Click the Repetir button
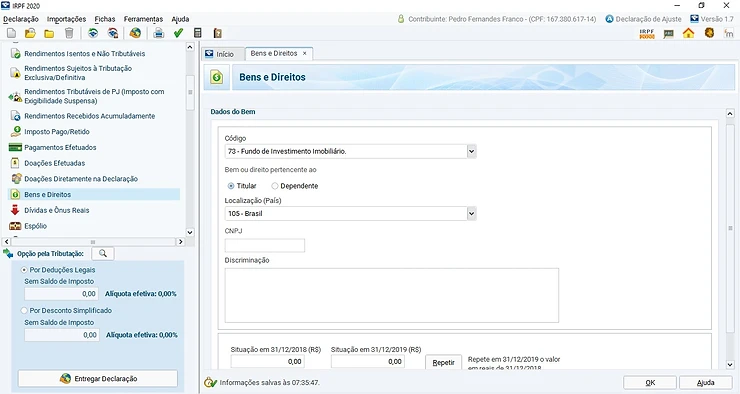Screen dimensions: 740x394 pos(443,362)
